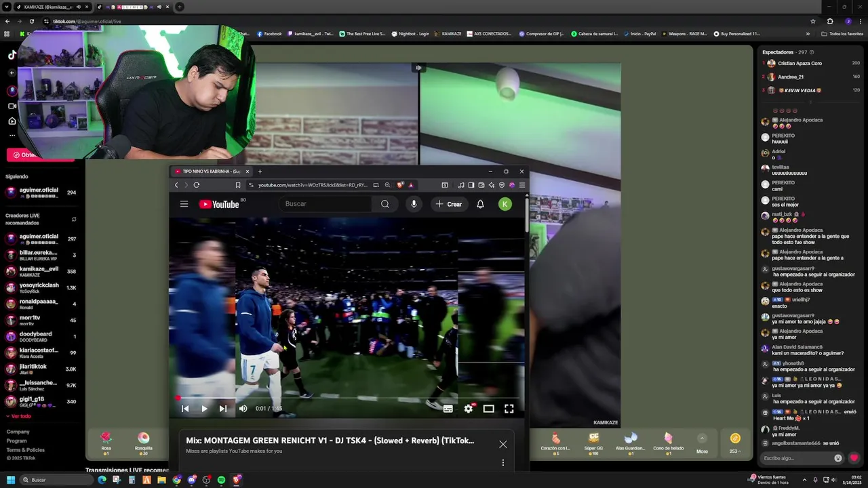Open the Company footer link
The height and width of the screenshot is (488, 868).
coord(18,432)
